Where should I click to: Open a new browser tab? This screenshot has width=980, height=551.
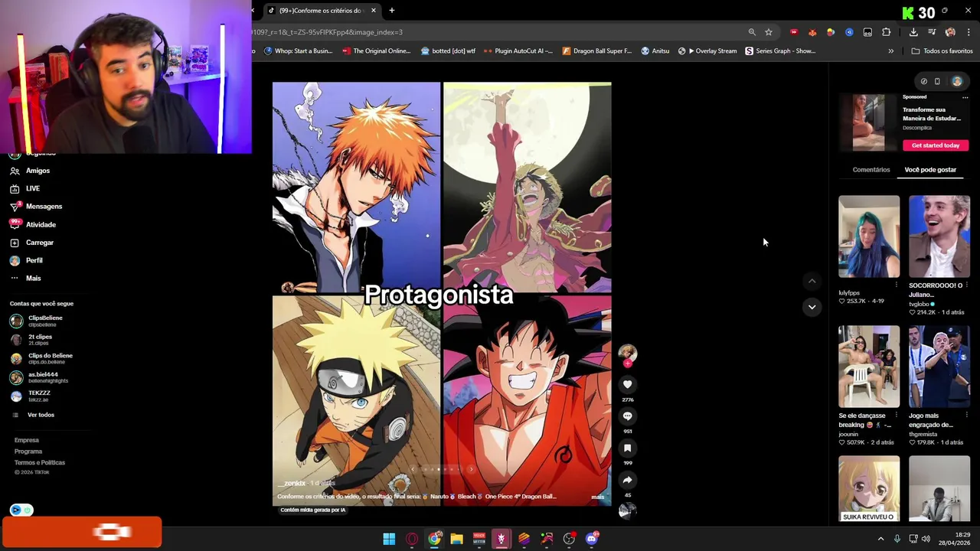pos(391,11)
